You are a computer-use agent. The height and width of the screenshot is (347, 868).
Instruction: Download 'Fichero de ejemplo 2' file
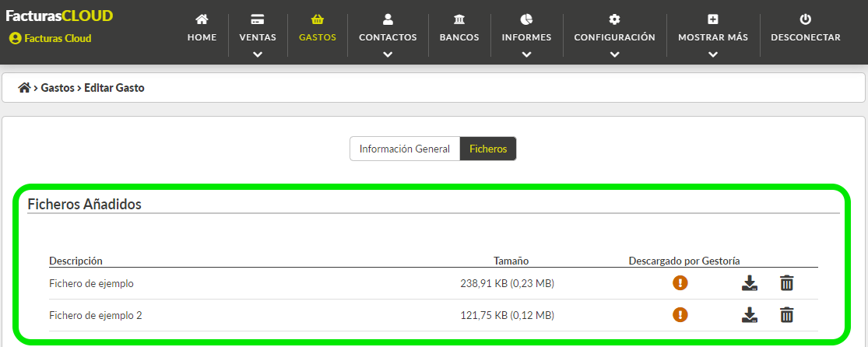tap(749, 315)
